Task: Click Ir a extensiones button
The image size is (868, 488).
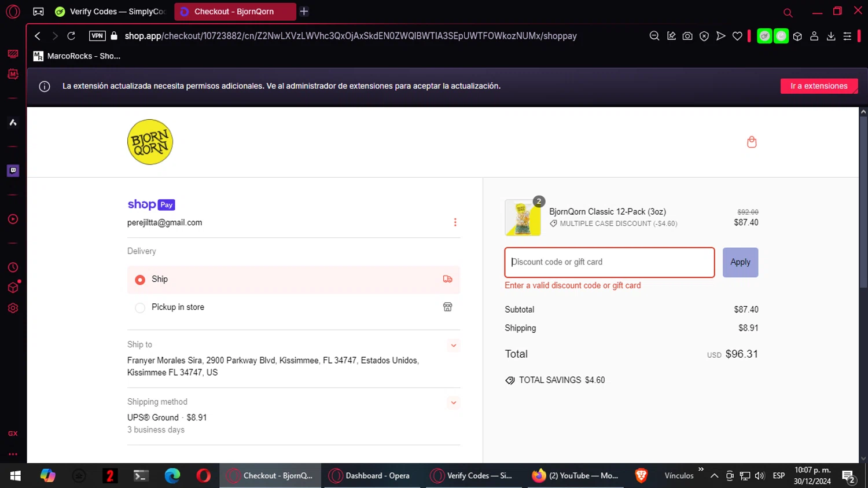Action: (819, 86)
